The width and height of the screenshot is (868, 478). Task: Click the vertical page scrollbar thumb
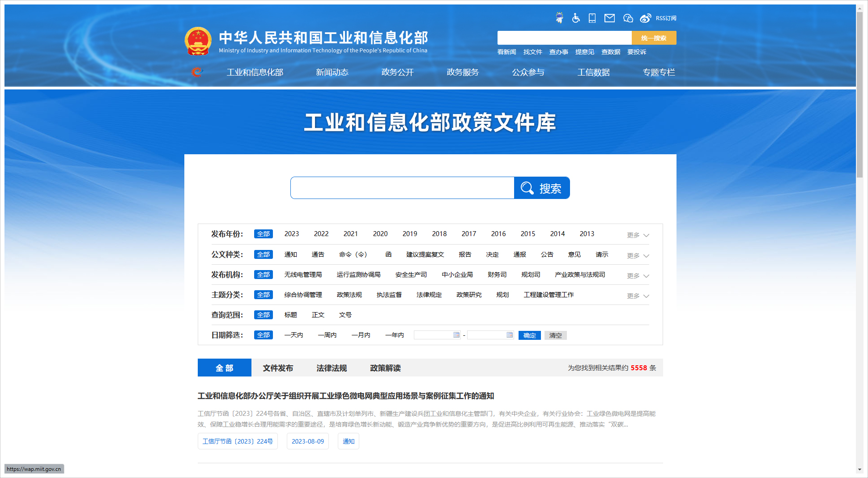click(859, 95)
